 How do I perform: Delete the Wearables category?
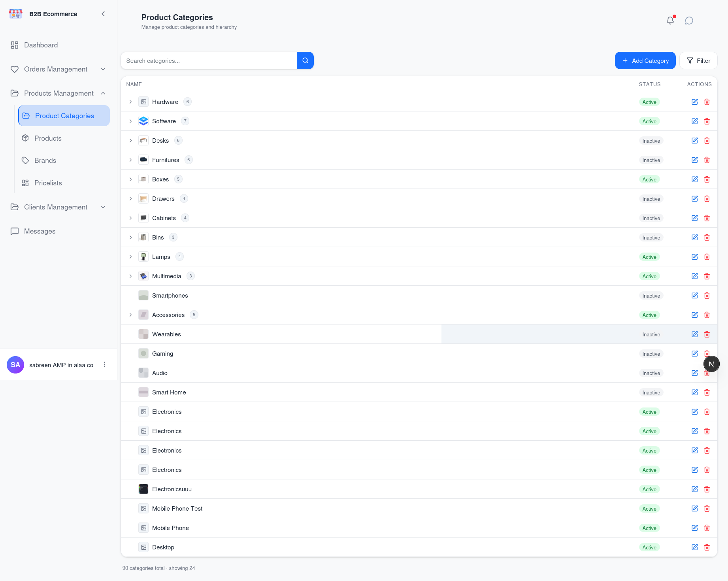tap(707, 334)
